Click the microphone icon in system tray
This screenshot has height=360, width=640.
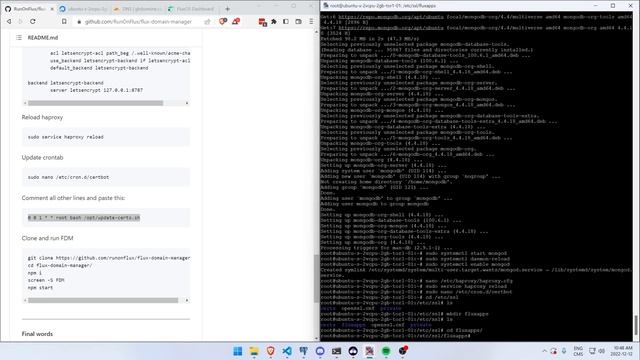(x=564, y=351)
